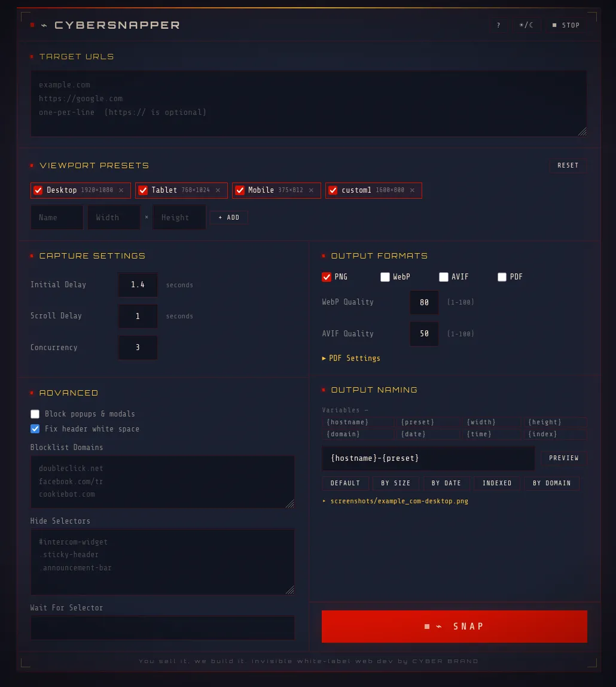Insert the {preset} variable
The width and height of the screenshot is (616, 687).
click(428, 422)
